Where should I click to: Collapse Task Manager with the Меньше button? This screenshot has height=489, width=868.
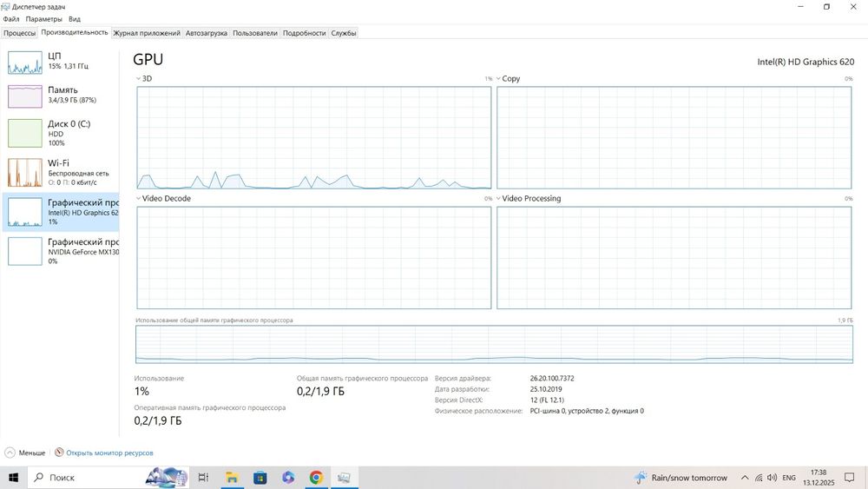25,453
